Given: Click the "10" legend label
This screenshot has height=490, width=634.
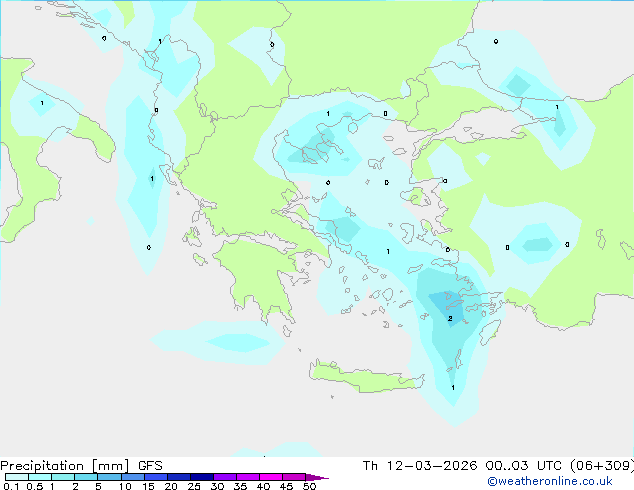Looking at the screenshot, I should click(x=125, y=486).
